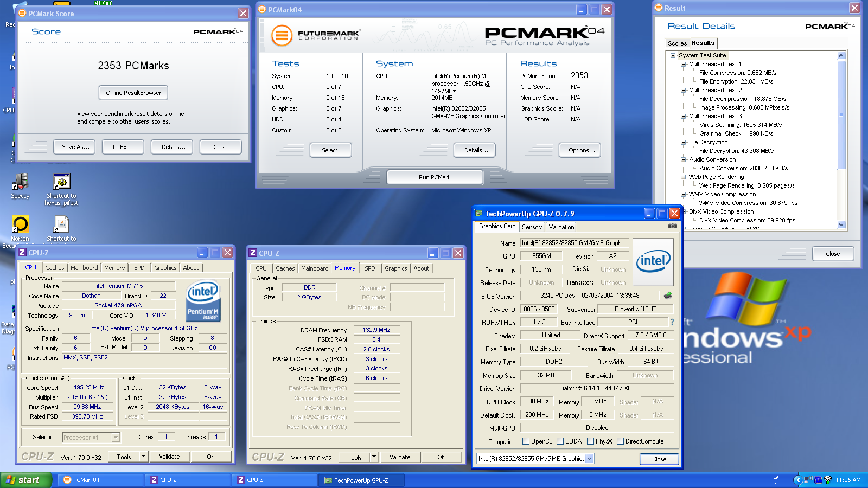Viewport: 868px width, 488px height.
Task: Switch to Scores tab in Result window
Action: 677,43
